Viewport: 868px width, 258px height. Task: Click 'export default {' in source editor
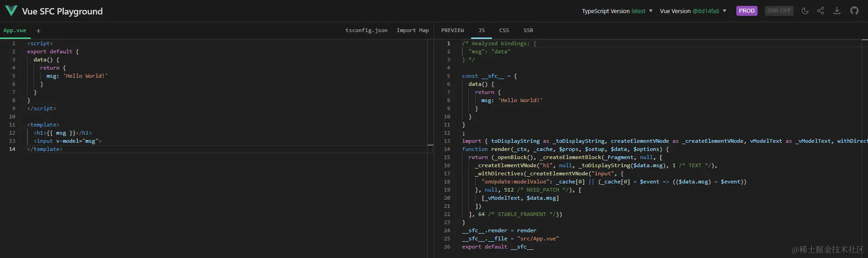pos(53,52)
